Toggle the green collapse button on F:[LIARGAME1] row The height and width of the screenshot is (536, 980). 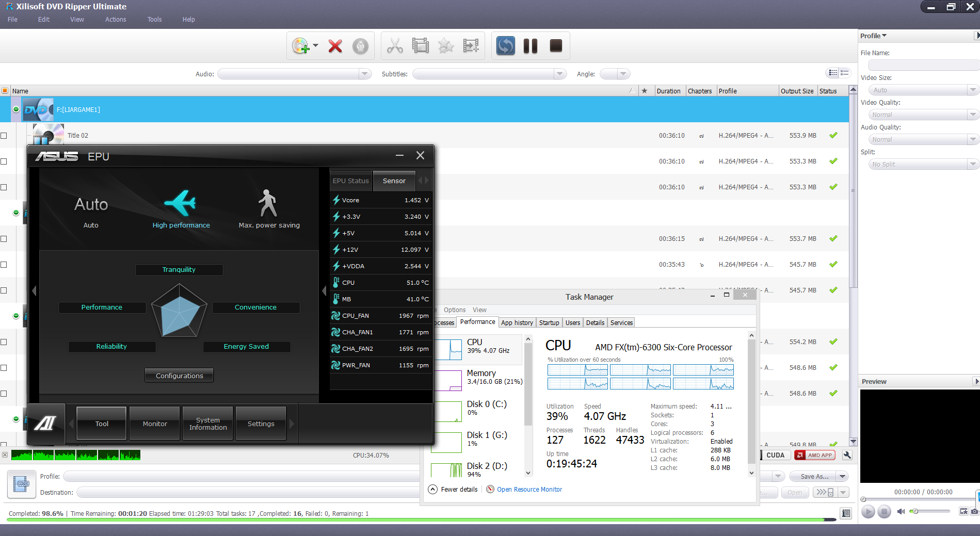(x=16, y=109)
